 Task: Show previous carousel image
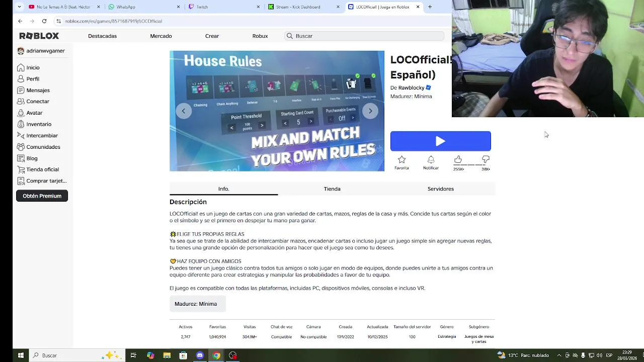click(184, 111)
